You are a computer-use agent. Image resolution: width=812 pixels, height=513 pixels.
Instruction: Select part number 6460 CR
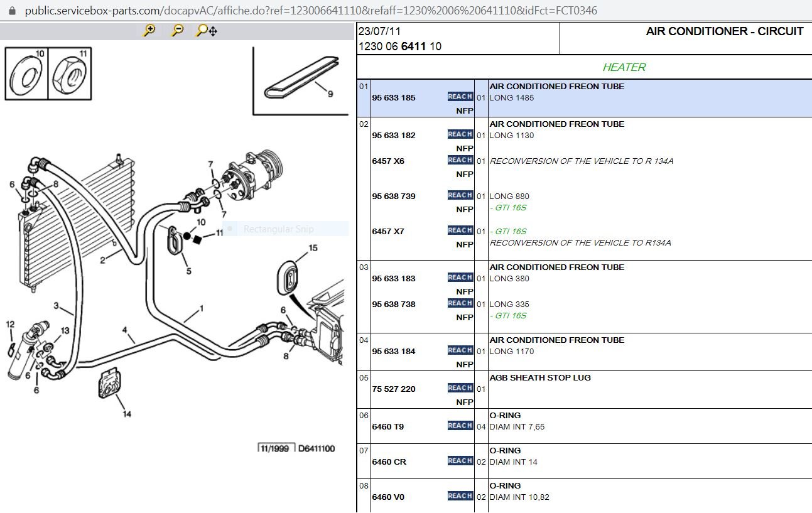pos(389,462)
